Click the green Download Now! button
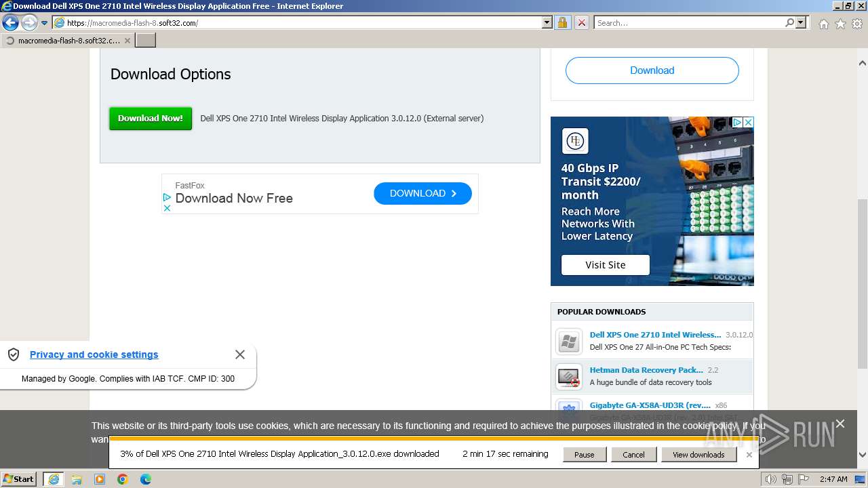Image resolution: width=868 pixels, height=488 pixels. [x=151, y=118]
